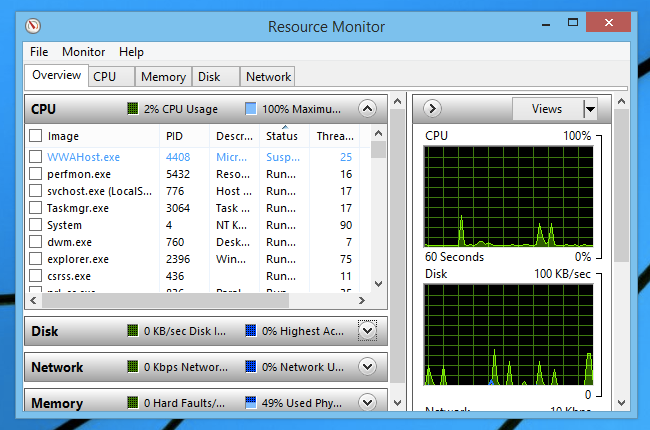Click the process list scroll-down arrow

click(x=378, y=284)
